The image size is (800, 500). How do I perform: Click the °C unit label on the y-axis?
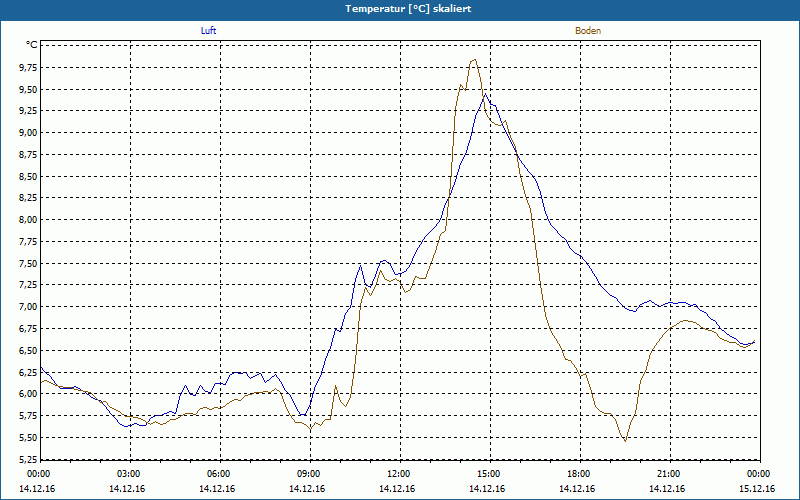(x=32, y=45)
